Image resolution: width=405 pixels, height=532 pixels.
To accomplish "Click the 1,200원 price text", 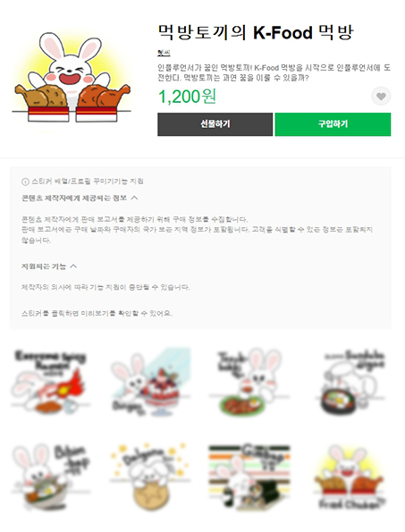I will click(x=187, y=97).
